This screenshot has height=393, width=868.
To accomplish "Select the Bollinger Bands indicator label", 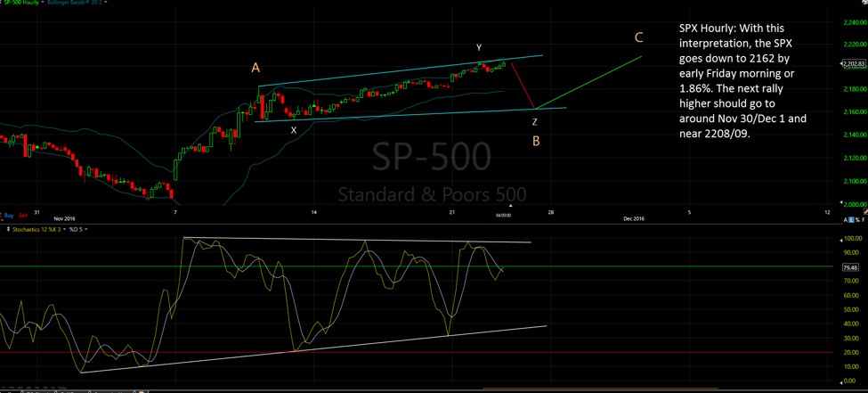I will point(75,2).
